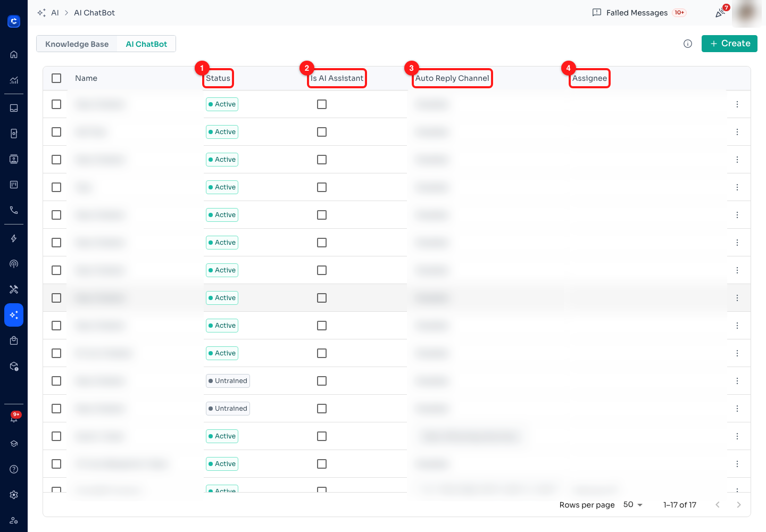Click the 1–17 of 17 pagination text
This screenshot has height=532, width=766.
pos(680,505)
